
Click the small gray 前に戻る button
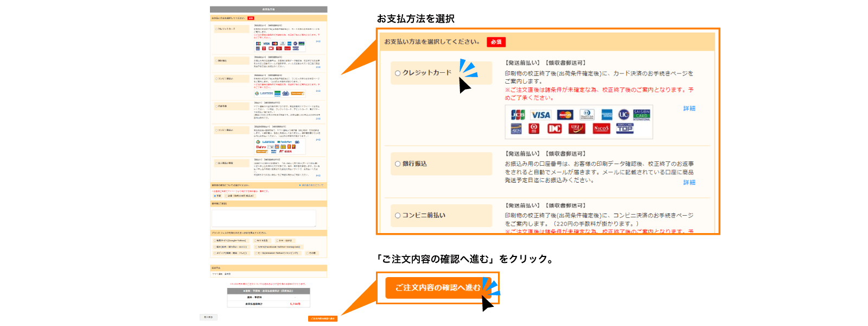[x=208, y=317]
